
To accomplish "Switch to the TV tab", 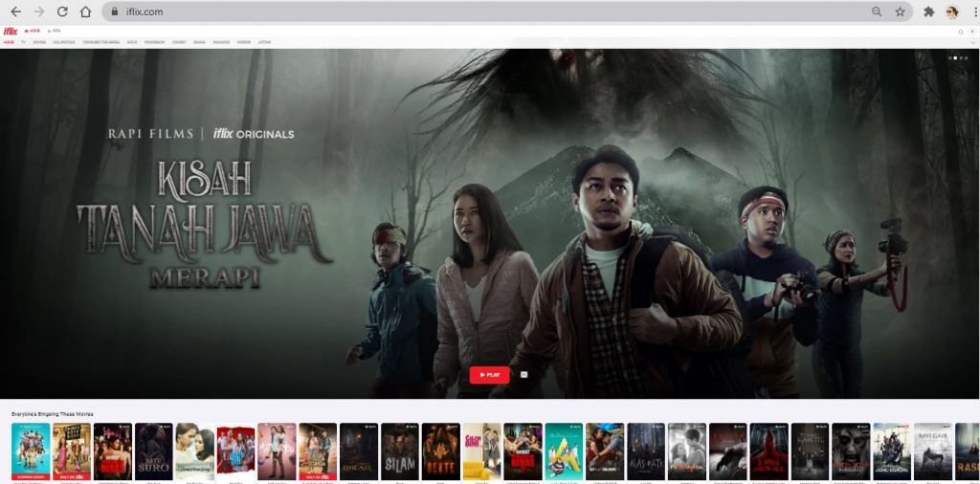I will point(23,42).
